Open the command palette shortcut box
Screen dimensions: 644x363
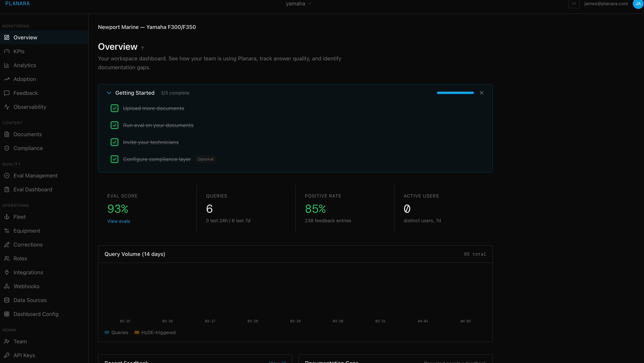coord(574,4)
